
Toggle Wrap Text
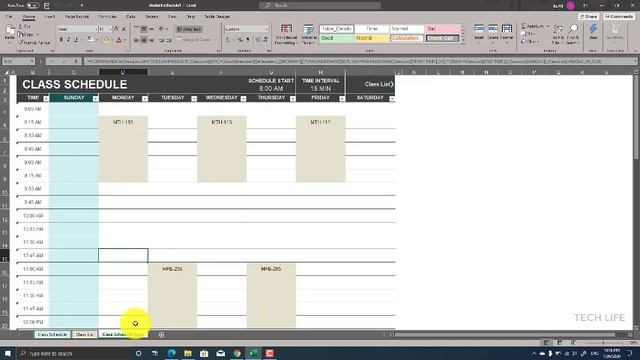pos(189,29)
